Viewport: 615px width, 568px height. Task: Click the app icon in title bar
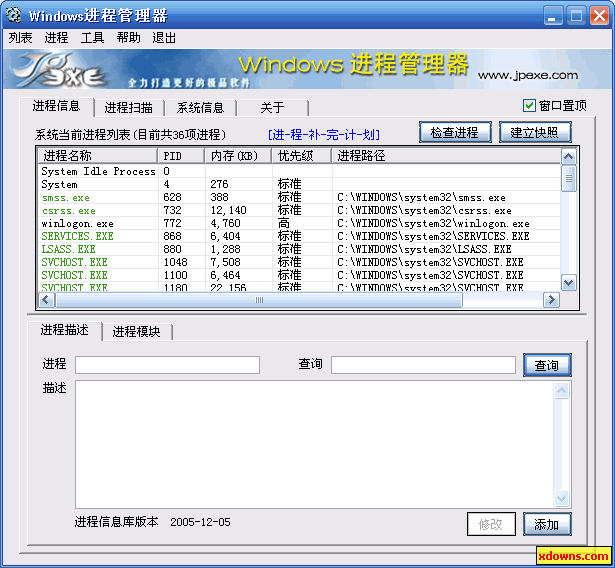point(14,15)
